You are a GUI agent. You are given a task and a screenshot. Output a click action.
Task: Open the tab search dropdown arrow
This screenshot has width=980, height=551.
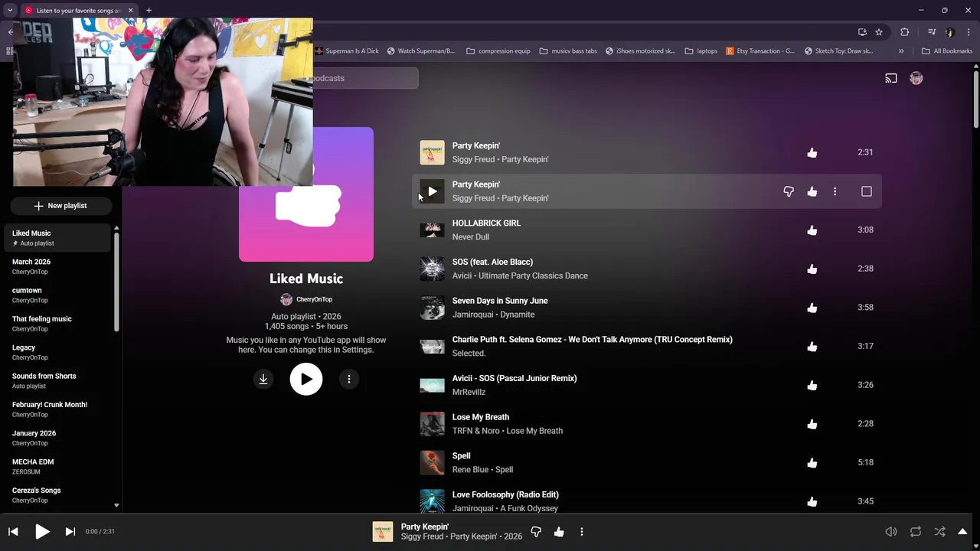[10, 10]
